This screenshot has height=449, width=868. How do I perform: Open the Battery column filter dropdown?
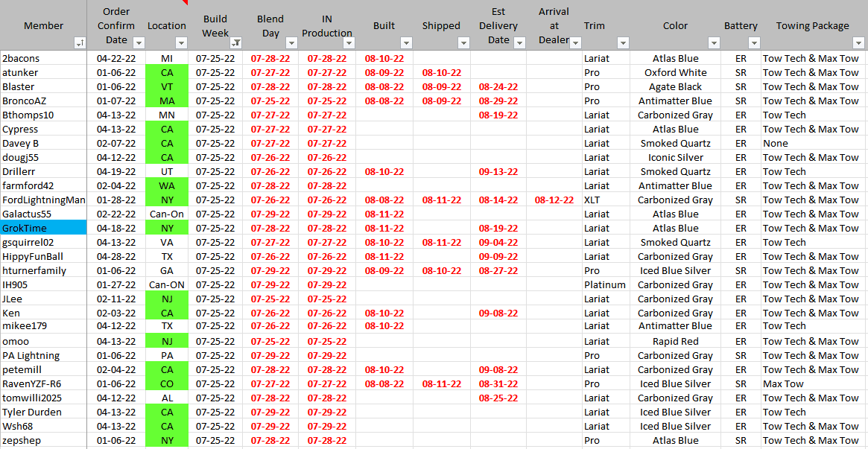pyautogui.click(x=753, y=43)
